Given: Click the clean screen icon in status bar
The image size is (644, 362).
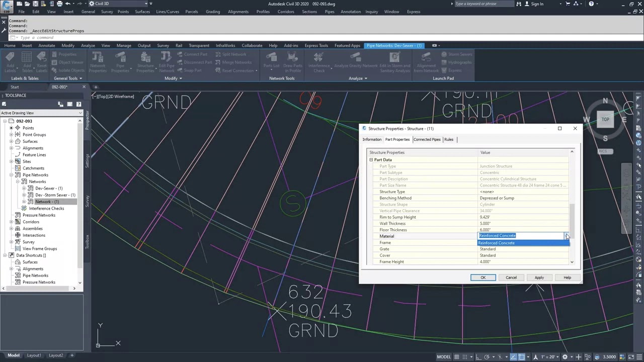Looking at the screenshot, I should pos(631,357).
